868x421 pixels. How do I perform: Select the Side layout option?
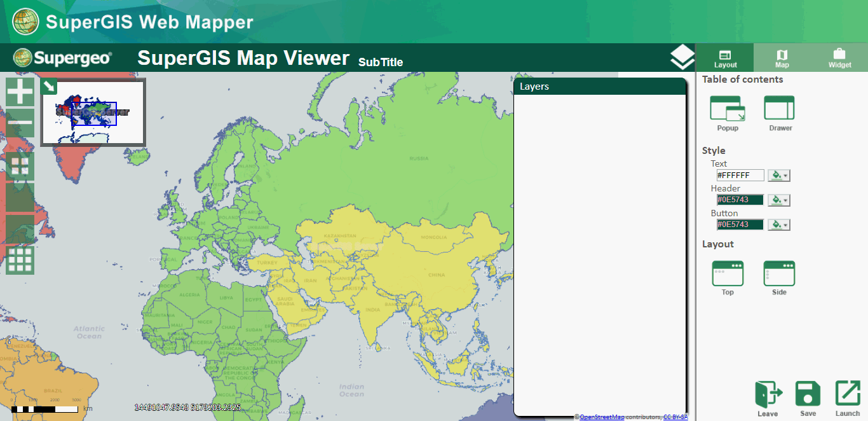tap(779, 279)
